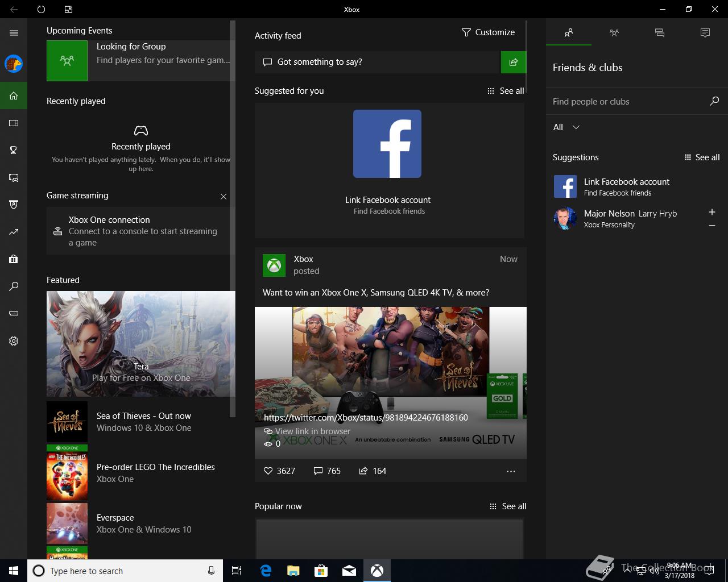This screenshot has height=582, width=728.
Task: Open Microsoft Store bag icon in sidebar
Action: [14, 259]
